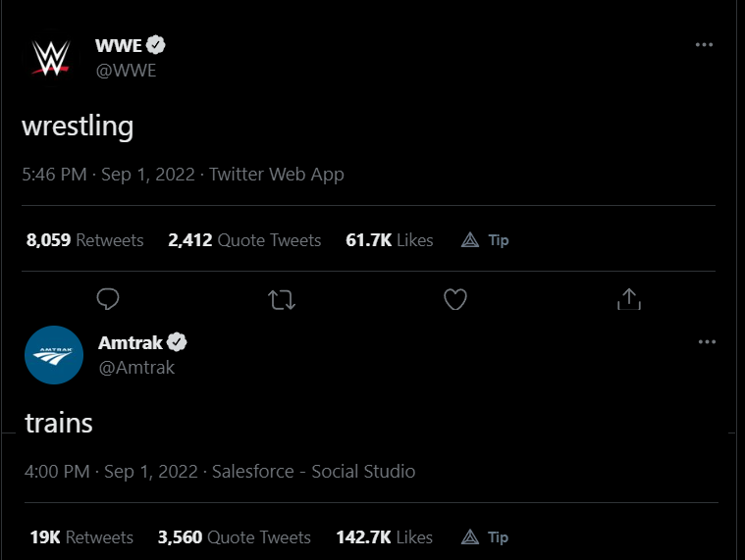This screenshot has width=745, height=560.
Task: View 142.7K Likes on Amtrak tweet
Action: click(x=384, y=537)
